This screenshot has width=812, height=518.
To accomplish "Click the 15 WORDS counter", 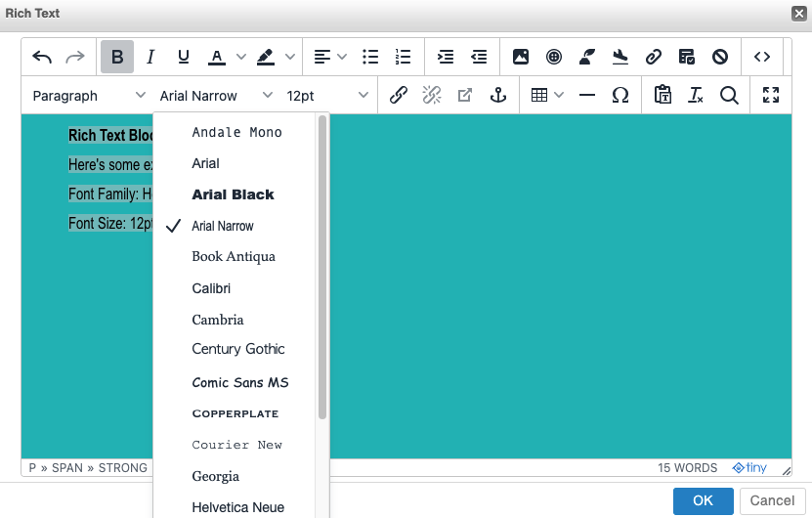I will pos(687,468).
